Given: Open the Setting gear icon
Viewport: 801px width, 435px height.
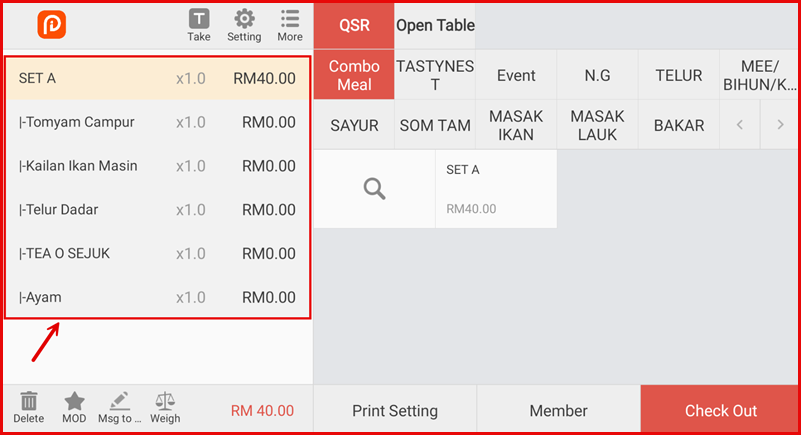Looking at the screenshot, I should coord(244,25).
